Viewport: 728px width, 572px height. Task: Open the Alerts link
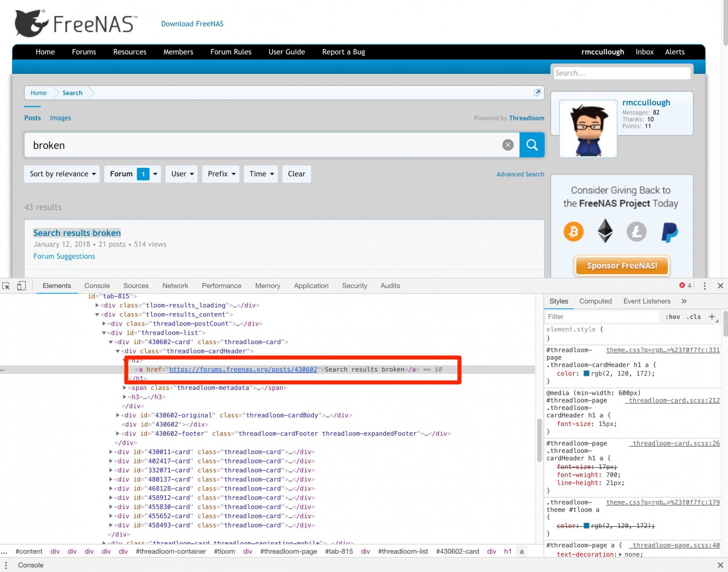click(675, 52)
